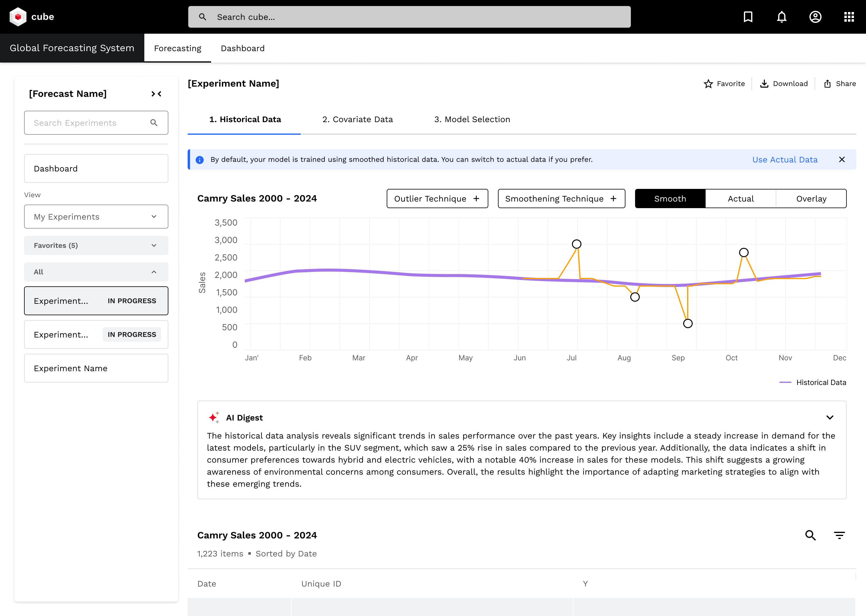The image size is (866, 616).
Task: Go to 3. Model Selection step
Action: pyautogui.click(x=472, y=119)
